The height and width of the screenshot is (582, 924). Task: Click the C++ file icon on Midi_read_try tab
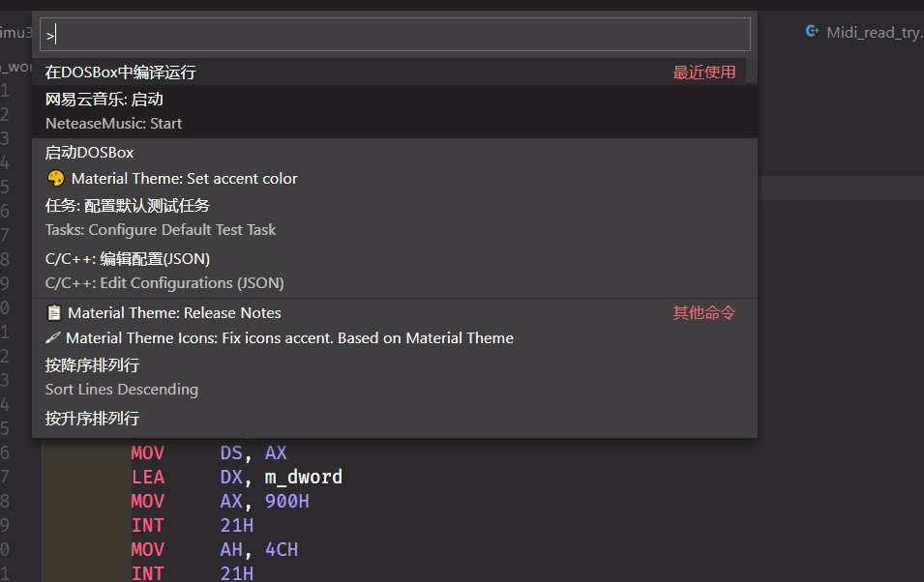pyautogui.click(x=812, y=32)
